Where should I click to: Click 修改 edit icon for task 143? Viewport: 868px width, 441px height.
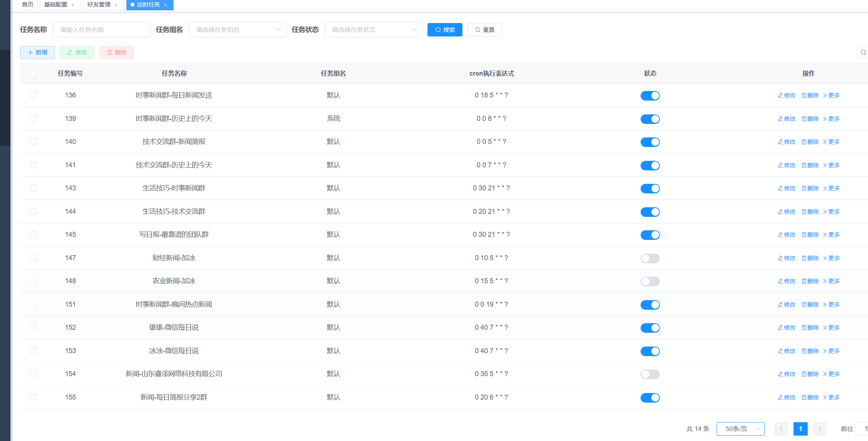click(787, 188)
